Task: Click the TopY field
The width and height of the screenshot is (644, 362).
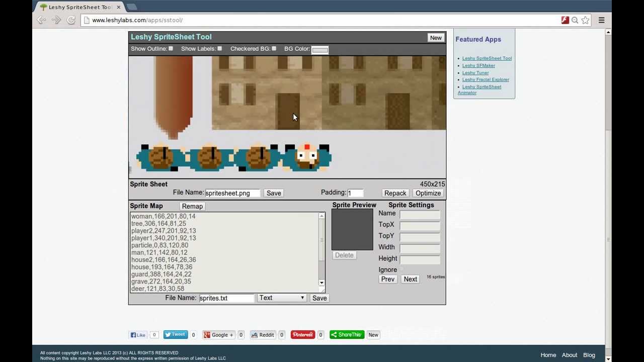Action: (x=420, y=236)
